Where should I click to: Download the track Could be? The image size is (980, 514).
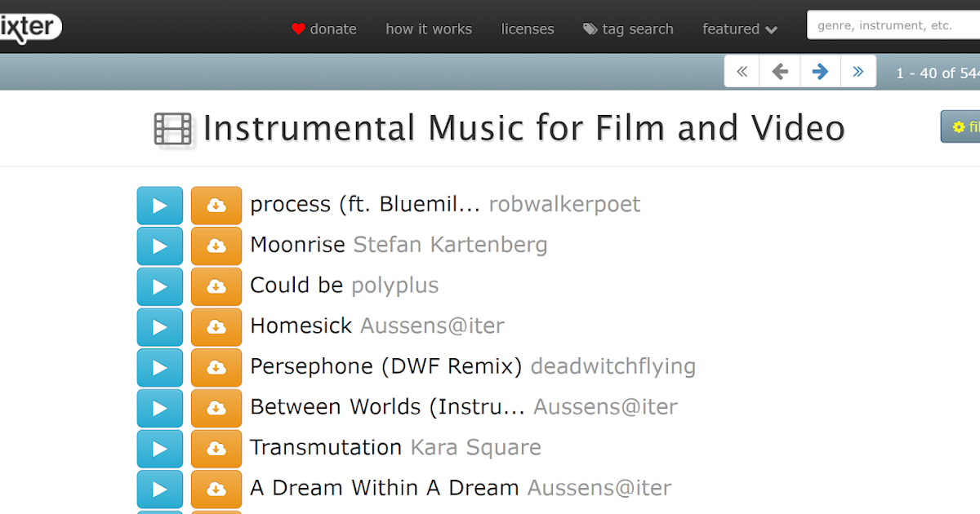[216, 286]
